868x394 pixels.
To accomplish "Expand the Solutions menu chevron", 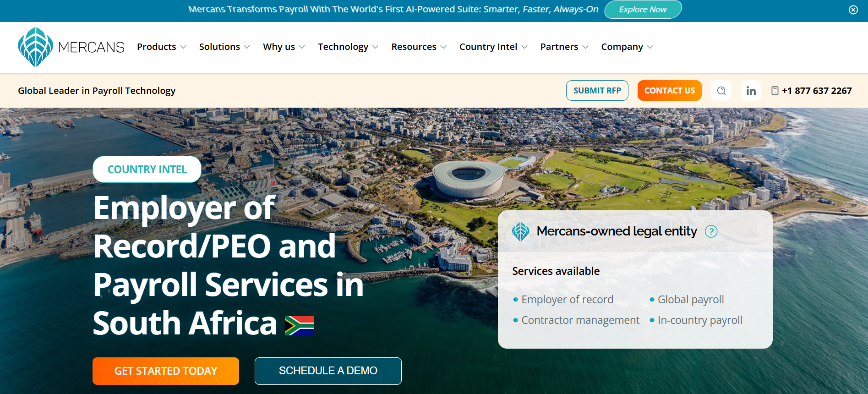I will pyautogui.click(x=247, y=47).
